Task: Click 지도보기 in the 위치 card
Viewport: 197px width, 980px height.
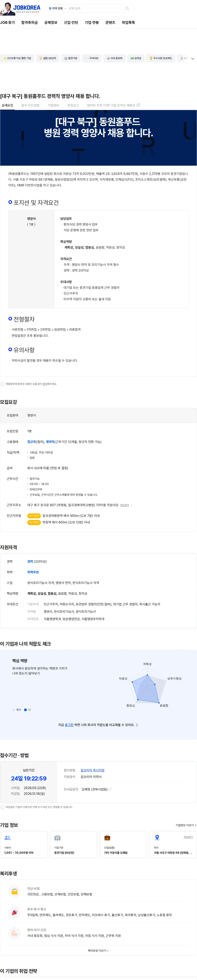Action: coord(188,837)
